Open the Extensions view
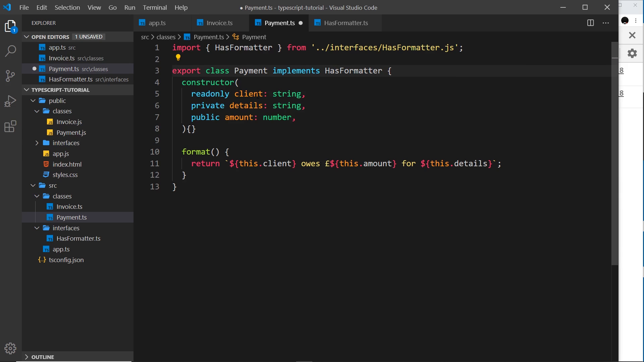This screenshot has height=362, width=644. [10, 126]
